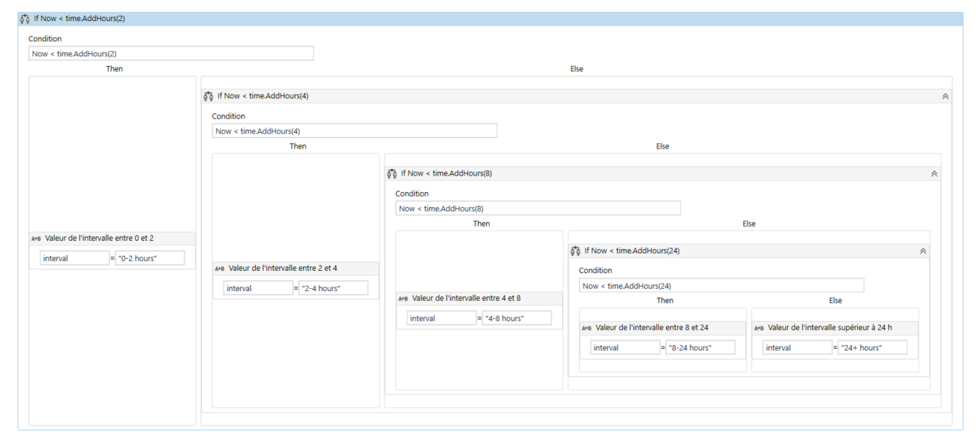Edit the outer condition Now < time.AddHours(2)
980x442 pixels.
[171, 53]
